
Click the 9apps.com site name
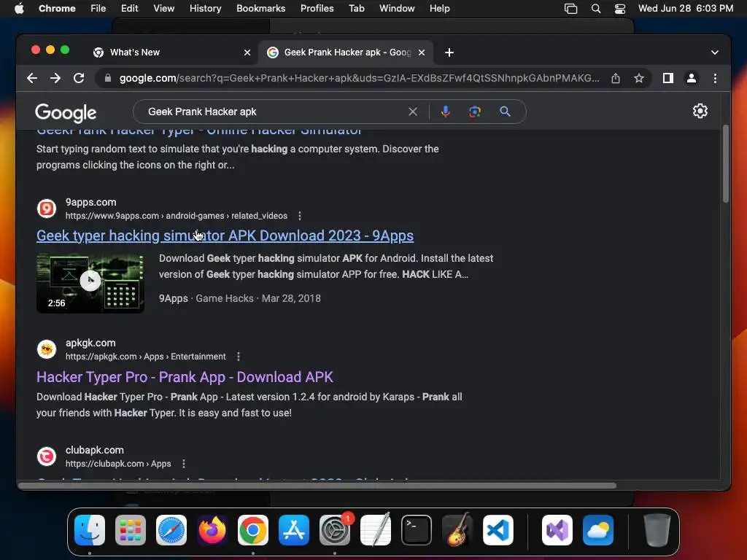(91, 202)
